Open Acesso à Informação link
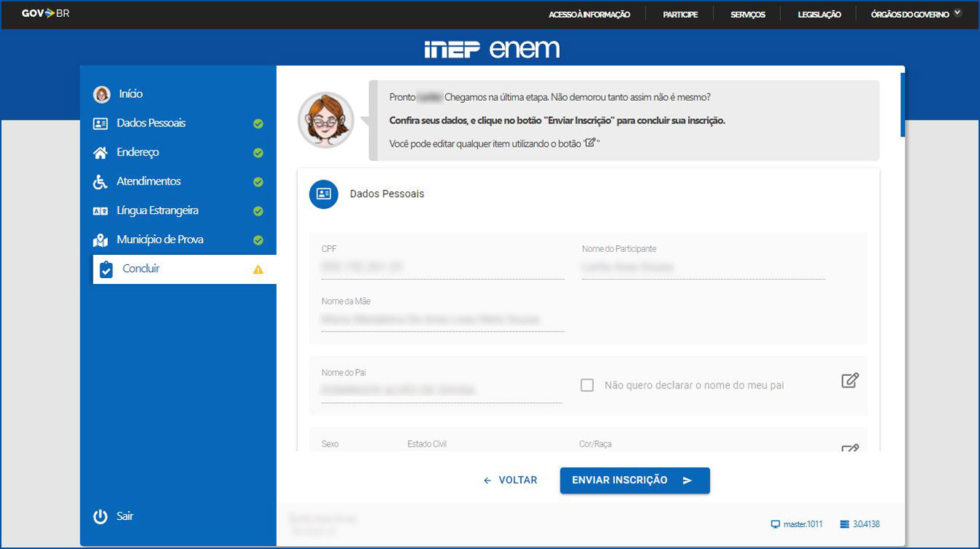The height and width of the screenshot is (549, 980). 589,14
